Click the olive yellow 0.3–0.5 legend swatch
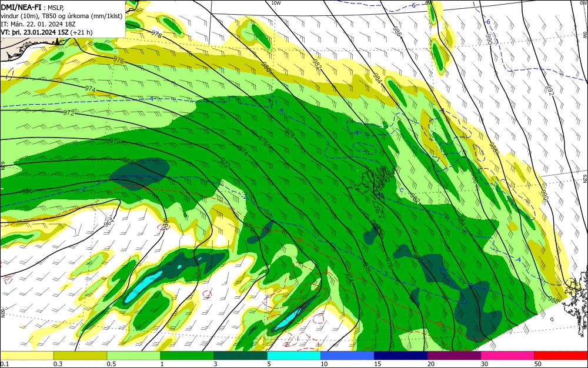Screen dimensions: 588x368 [x=80, y=356]
